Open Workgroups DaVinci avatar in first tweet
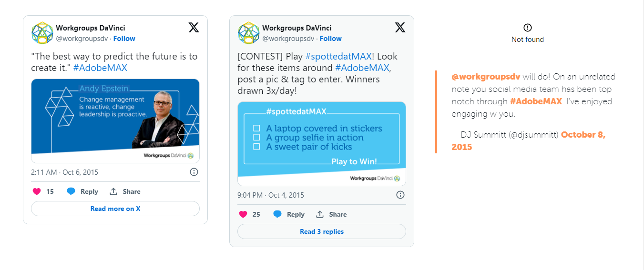The height and width of the screenshot is (270, 644). pos(42,33)
